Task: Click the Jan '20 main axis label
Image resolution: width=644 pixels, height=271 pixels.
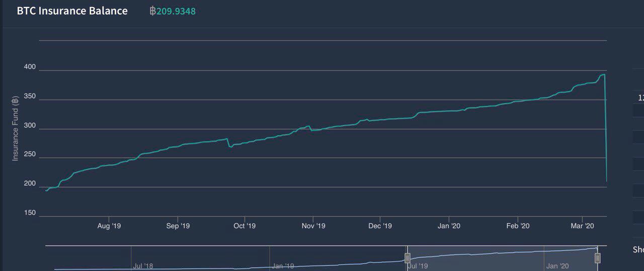Action: (x=449, y=226)
